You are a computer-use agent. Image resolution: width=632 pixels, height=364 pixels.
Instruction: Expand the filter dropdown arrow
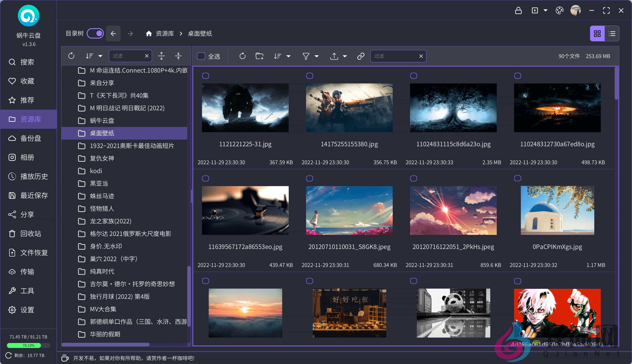[317, 56]
